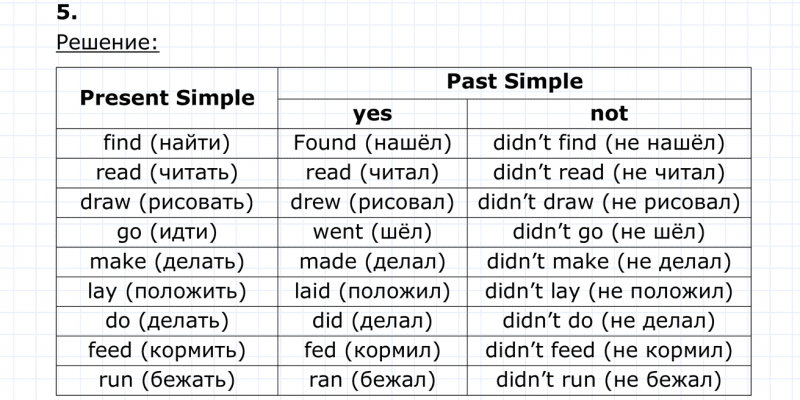The image size is (800, 400).
Task: Select the "drew (рисовал)" cell
Action: [x=372, y=203]
